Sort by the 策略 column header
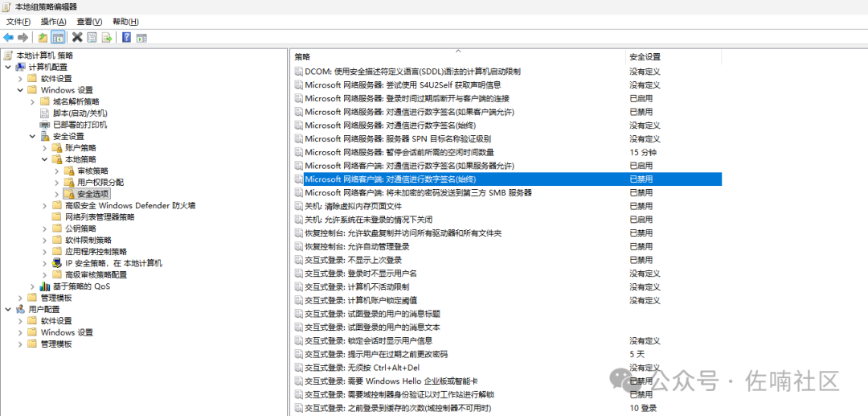Screen dimensions: 868x416 458,56
